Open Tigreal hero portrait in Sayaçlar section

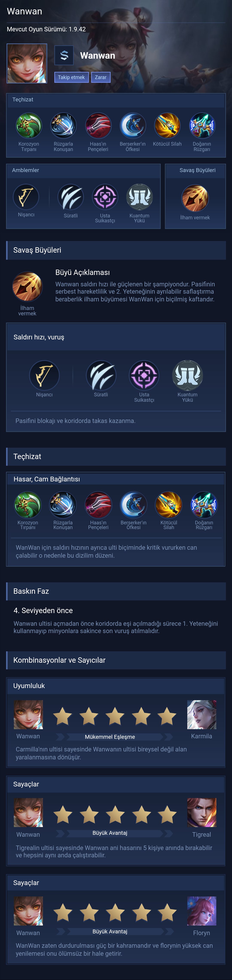202,813
